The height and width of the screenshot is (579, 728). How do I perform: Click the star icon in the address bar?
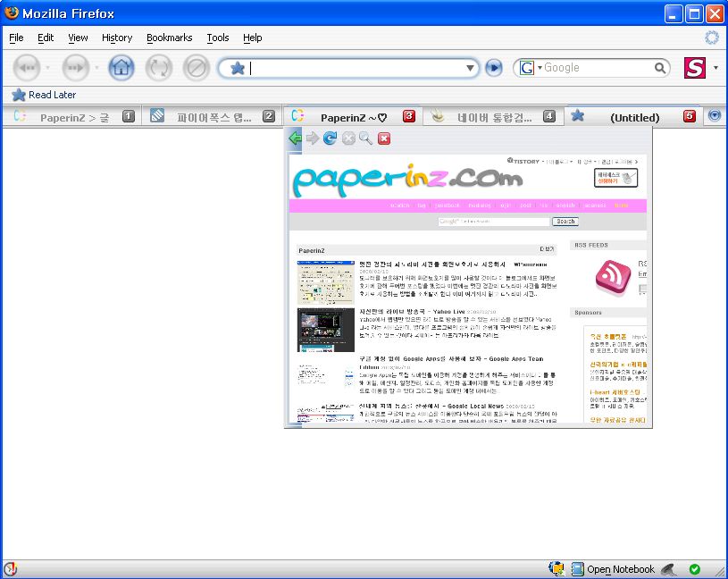coord(238,68)
